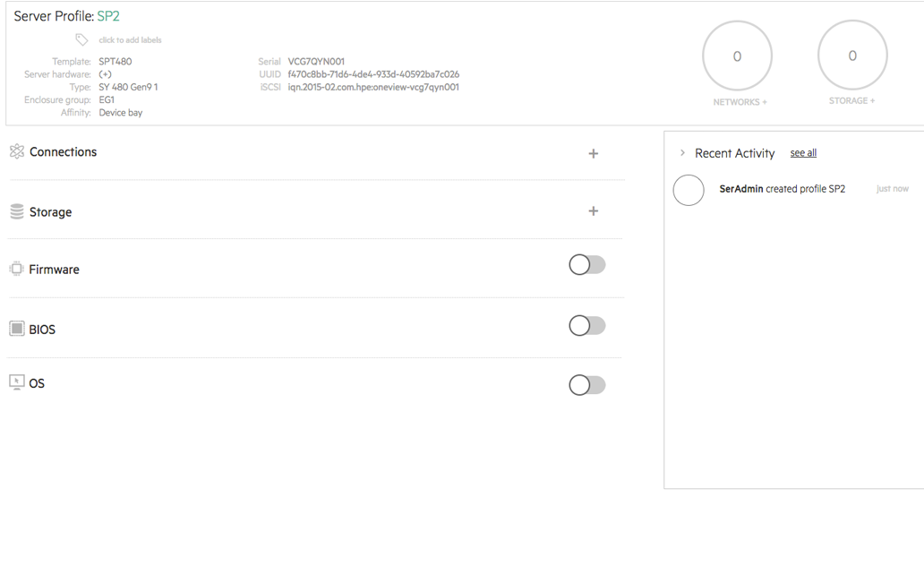The image size is (924, 583).
Task: Click the SP2 profile name
Action: [108, 16]
